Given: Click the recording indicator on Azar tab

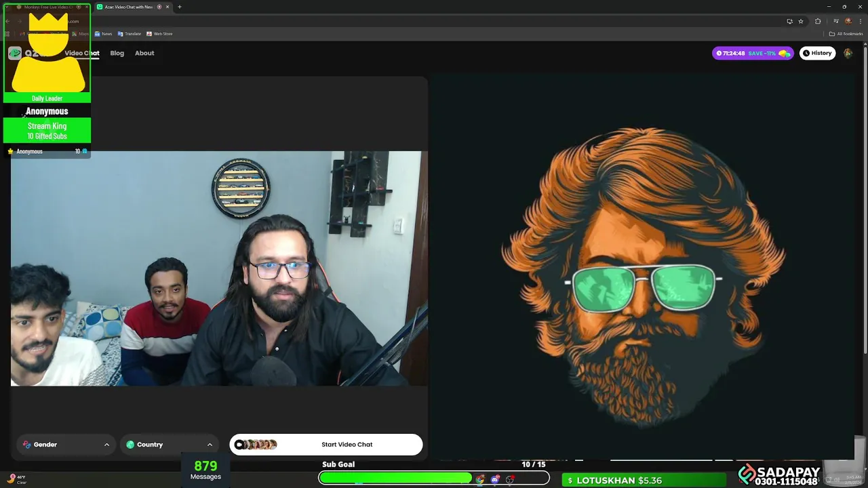Looking at the screenshot, I should (159, 7).
